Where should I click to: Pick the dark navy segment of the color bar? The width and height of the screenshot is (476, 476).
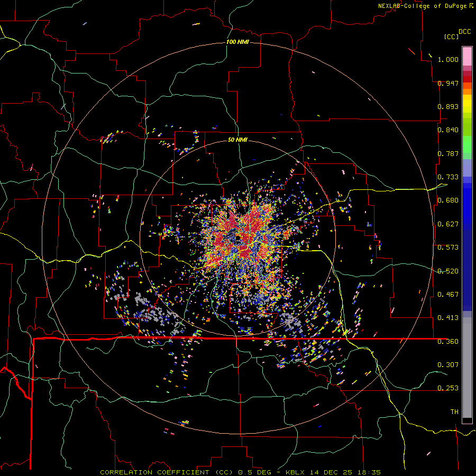(x=467, y=267)
